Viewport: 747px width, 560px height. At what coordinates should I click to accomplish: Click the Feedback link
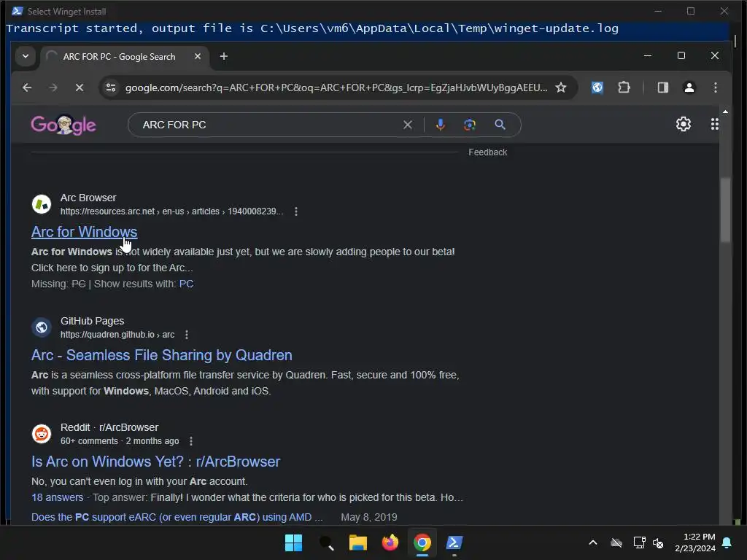coord(487,152)
